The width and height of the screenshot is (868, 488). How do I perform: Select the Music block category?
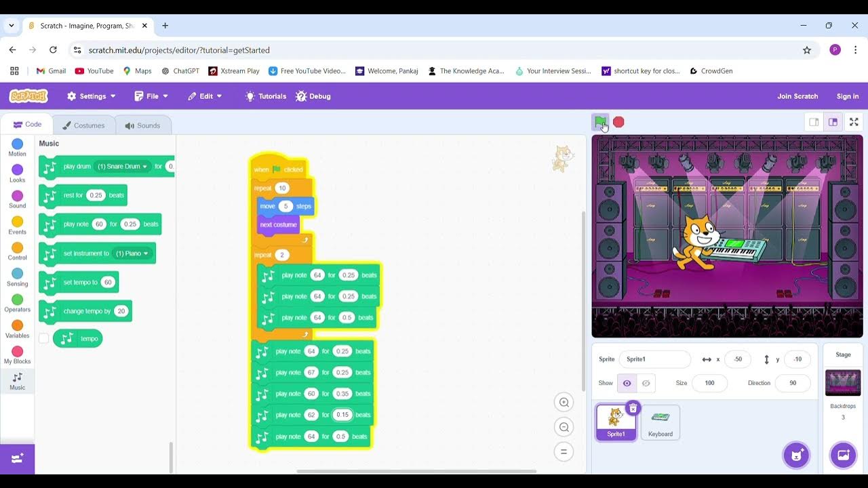pos(18,382)
